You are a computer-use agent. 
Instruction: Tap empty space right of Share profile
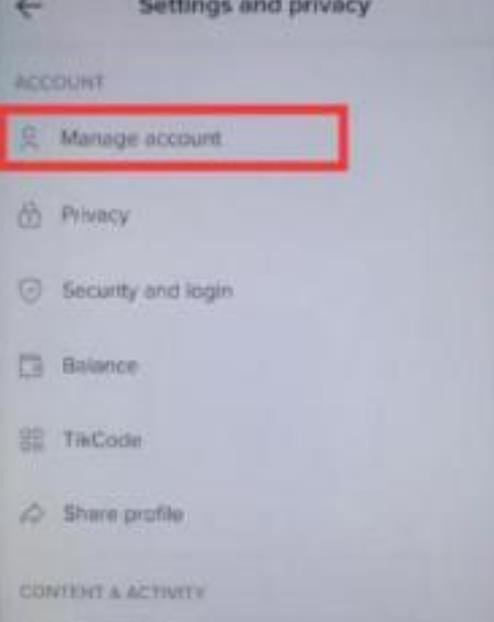click(x=337, y=514)
